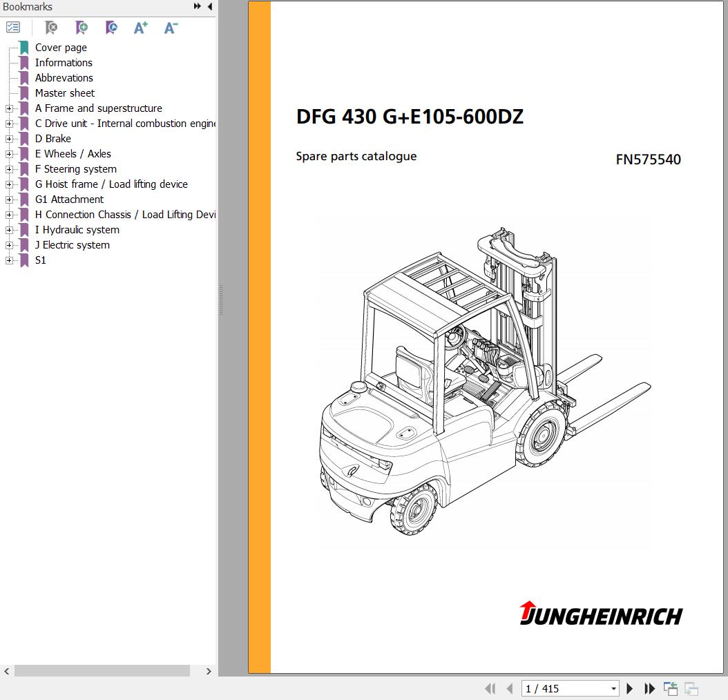
Task: Open the Abbrevations bookmark
Action: coord(64,78)
